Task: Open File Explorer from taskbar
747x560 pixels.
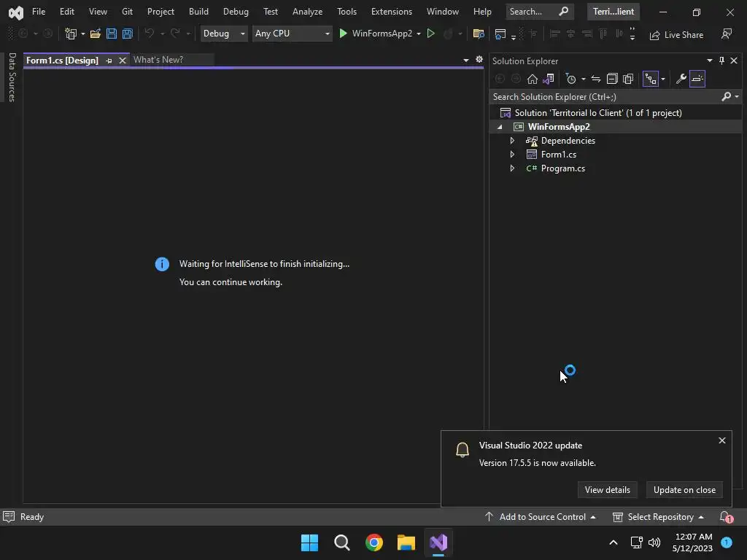Action: point(406,542)
